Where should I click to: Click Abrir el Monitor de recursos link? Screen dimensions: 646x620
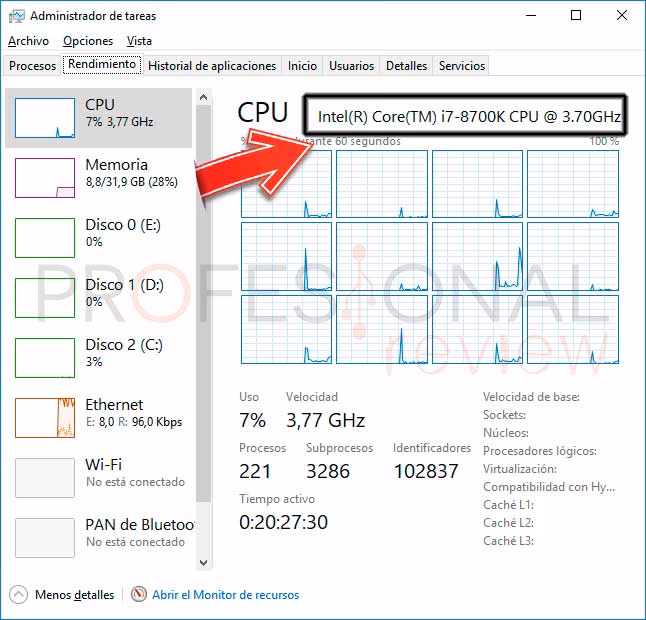tap(226, 595)
